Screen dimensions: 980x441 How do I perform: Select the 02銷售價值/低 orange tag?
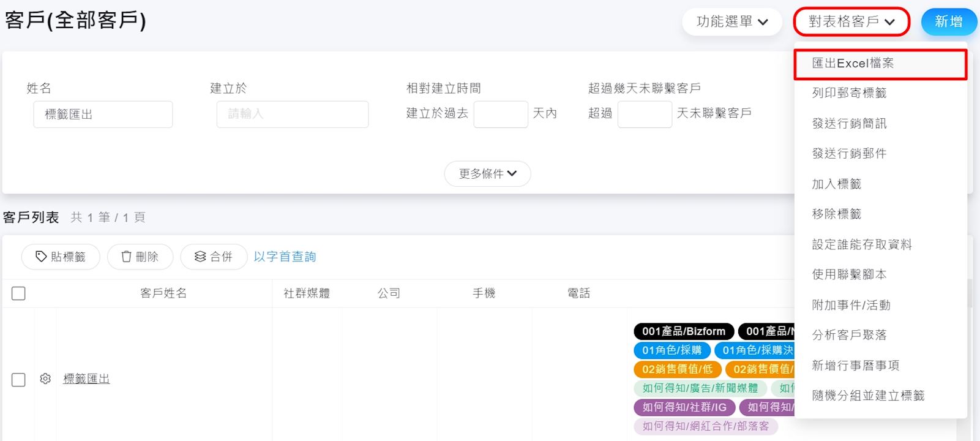tap(676, 369)
